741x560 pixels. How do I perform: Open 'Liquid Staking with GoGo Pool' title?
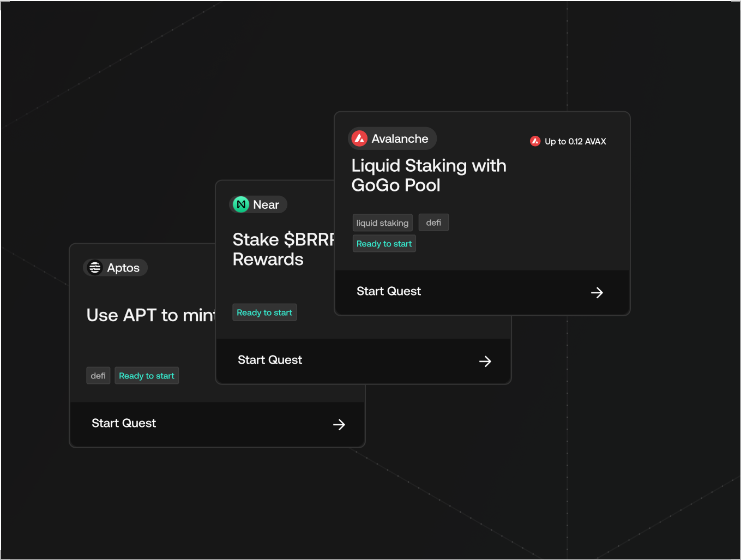(x=429, y=176)
